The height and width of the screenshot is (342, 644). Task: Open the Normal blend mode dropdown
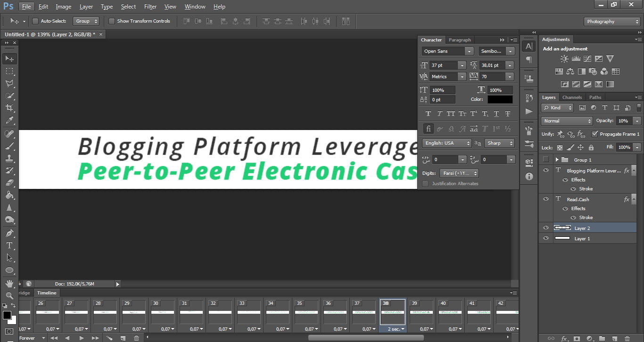(x=567, y=121)
